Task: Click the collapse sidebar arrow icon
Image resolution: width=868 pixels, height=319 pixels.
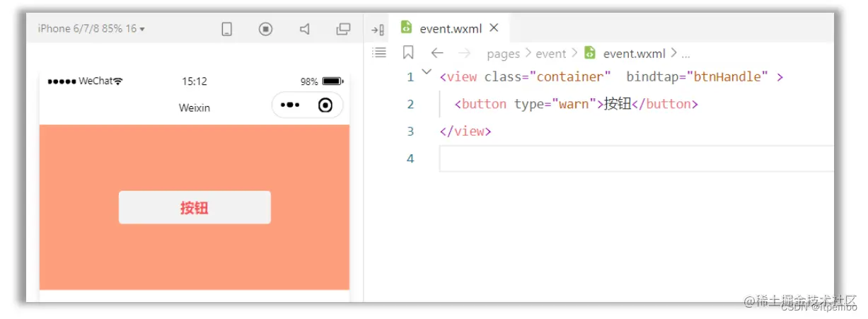Action: (x=378, y=30)
